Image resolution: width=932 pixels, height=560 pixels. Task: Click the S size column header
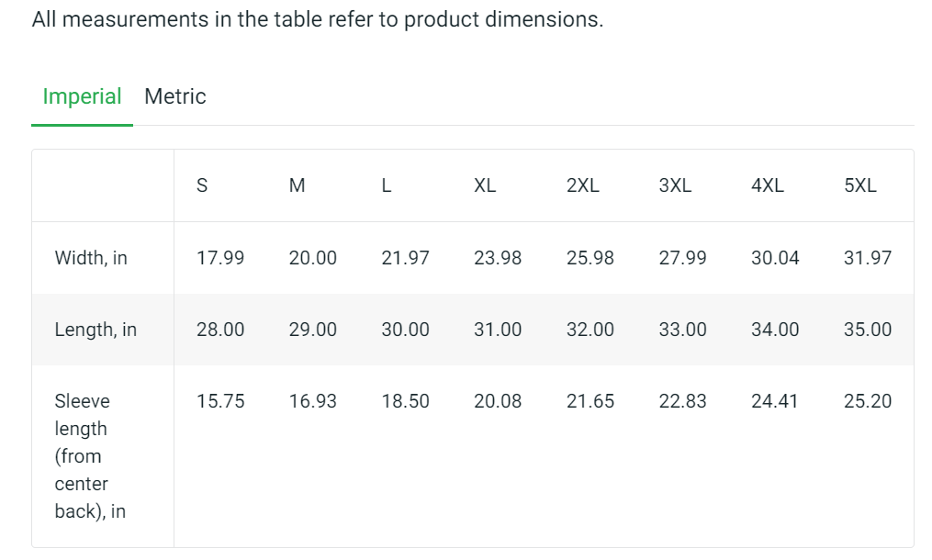(202, 185)
